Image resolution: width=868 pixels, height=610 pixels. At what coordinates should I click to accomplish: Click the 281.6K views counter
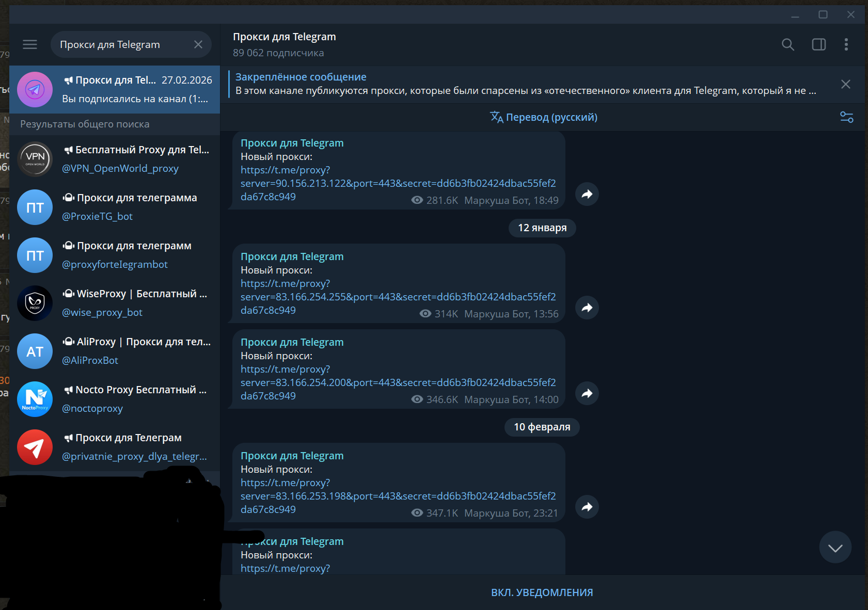click(x=435, y=200)
